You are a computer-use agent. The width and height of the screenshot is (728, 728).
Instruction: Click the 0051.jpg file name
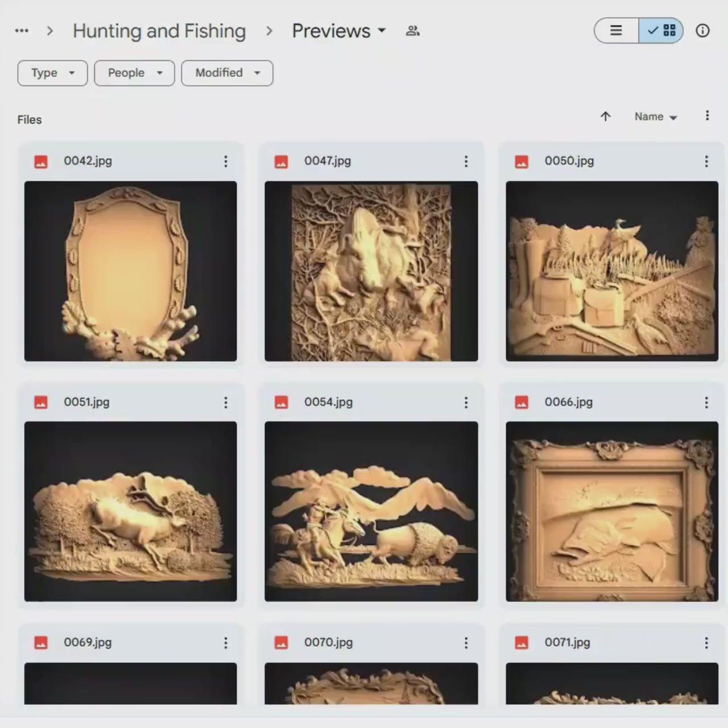pyautogui.click(x=86, y=402)
